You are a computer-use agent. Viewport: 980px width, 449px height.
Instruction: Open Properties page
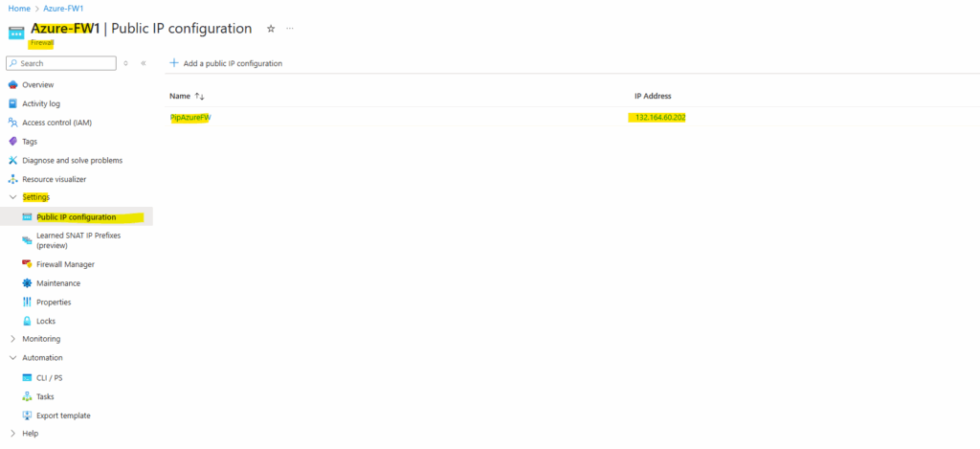click(x=54, y=302)
